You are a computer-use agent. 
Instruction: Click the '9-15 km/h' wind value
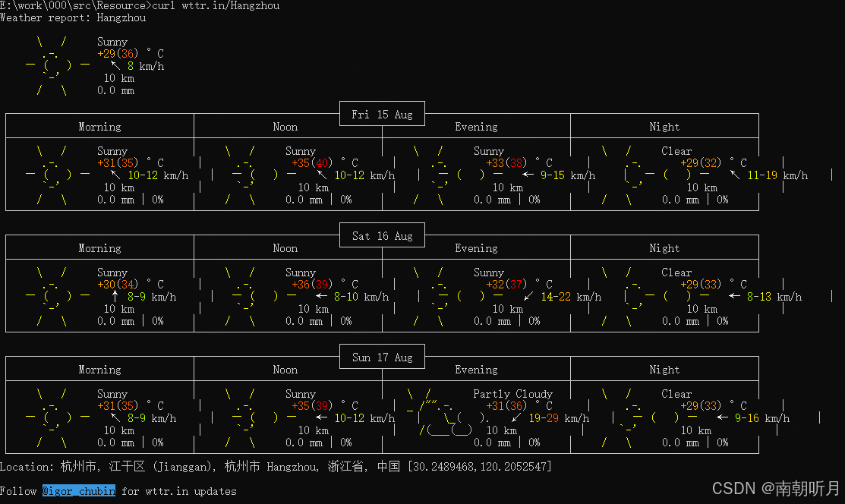[567, 175]
